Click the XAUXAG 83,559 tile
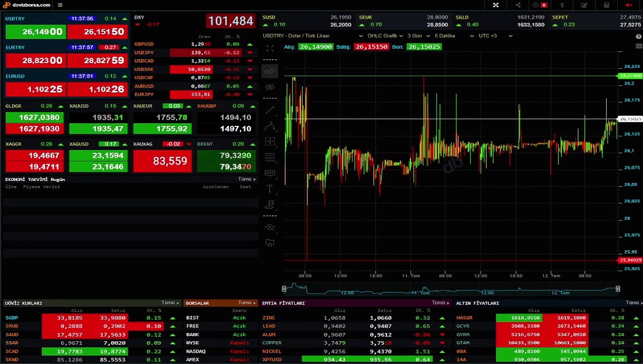Screen dimensions: 643x364 [162, 161]
